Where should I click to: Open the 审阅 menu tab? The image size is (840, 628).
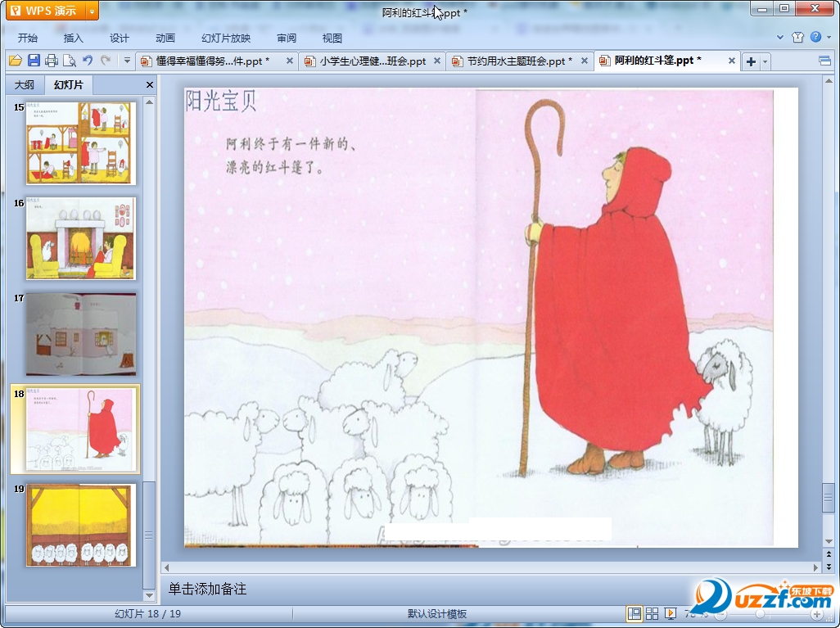286,38
